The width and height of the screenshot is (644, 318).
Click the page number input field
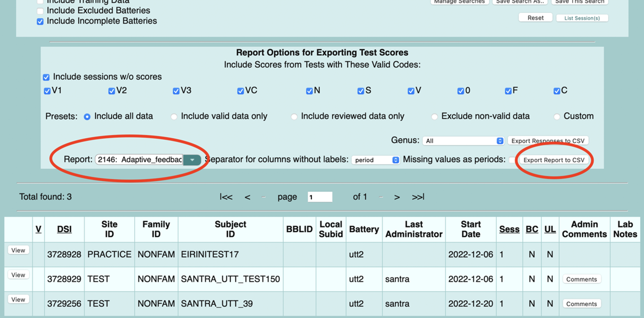[320, 197]
